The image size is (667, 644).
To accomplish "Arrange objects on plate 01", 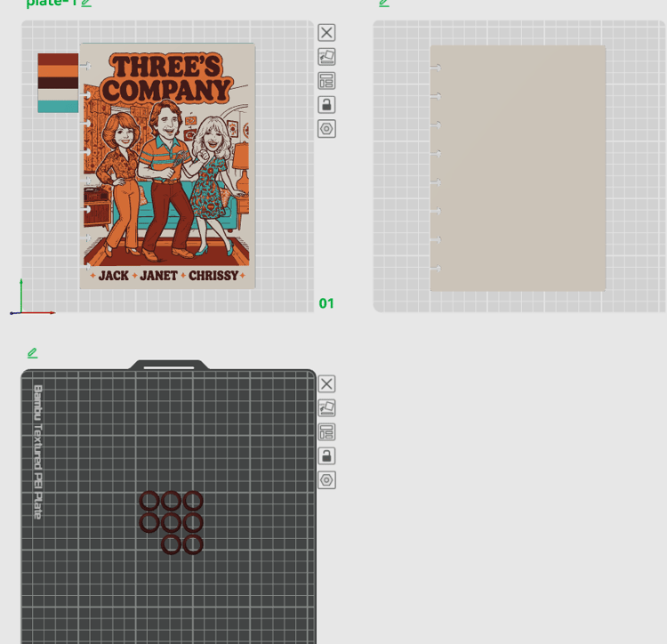I will pos(326,81).
